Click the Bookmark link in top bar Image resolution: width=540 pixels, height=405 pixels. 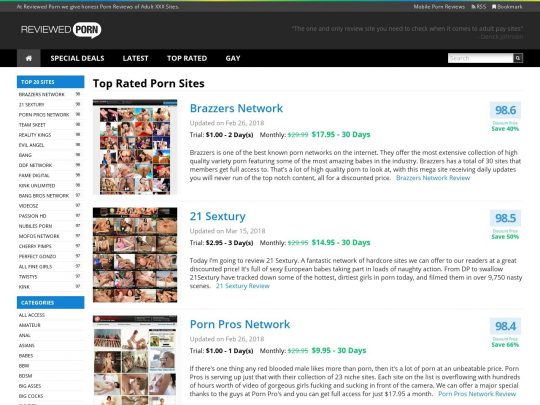click(507, 7)
